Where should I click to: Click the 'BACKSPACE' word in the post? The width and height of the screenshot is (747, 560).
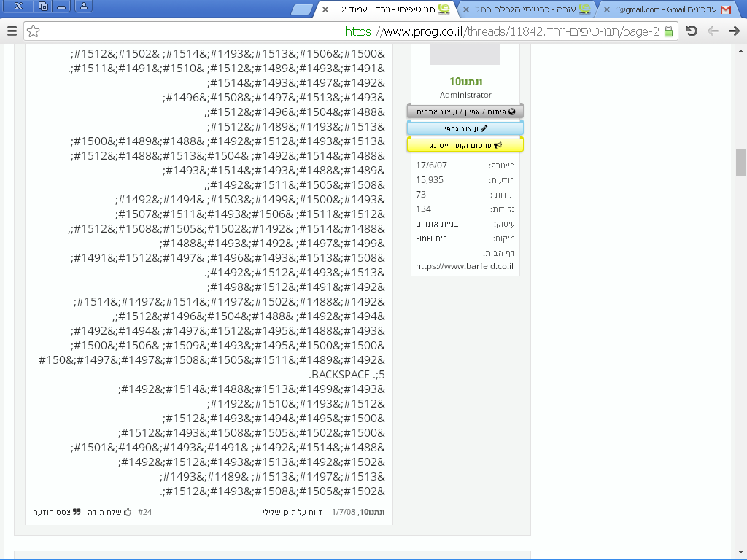(341, 375)
